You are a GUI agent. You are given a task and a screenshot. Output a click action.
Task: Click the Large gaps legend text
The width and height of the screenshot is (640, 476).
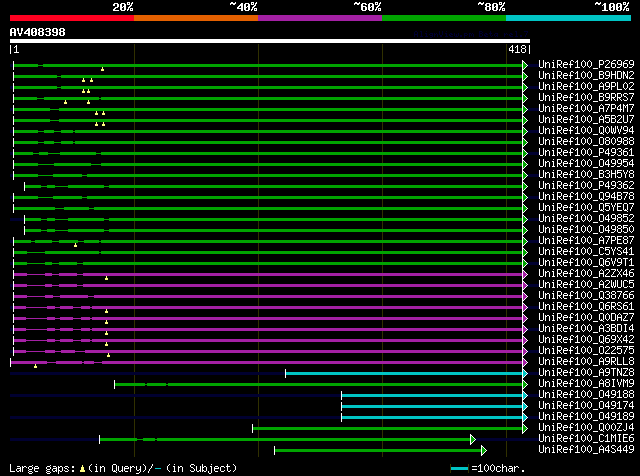click(123, 468)
